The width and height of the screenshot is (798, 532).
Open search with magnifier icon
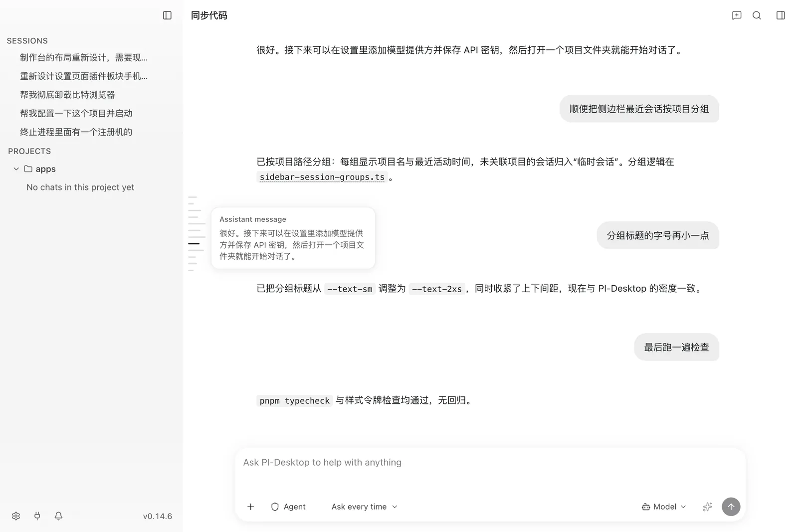point(757,15)
